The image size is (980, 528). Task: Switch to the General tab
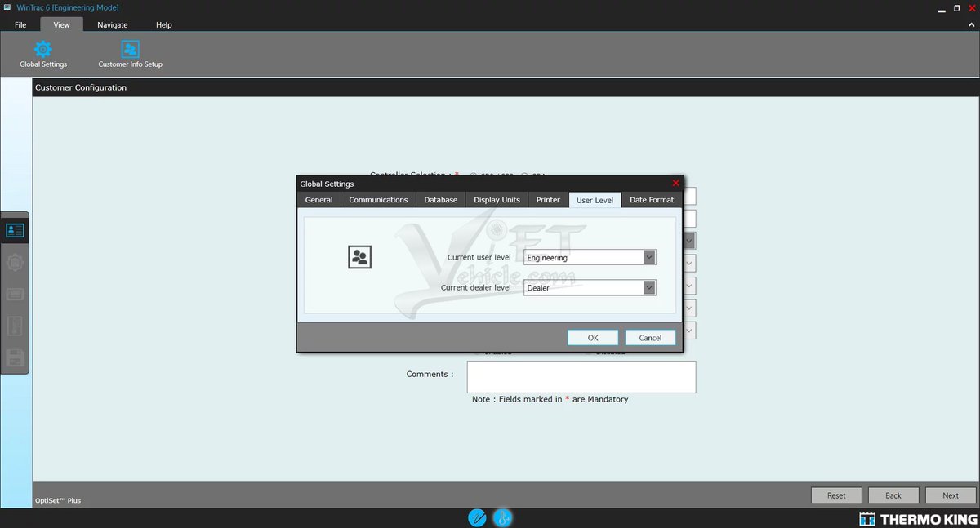pyautogui.click(x=318, y=200)
